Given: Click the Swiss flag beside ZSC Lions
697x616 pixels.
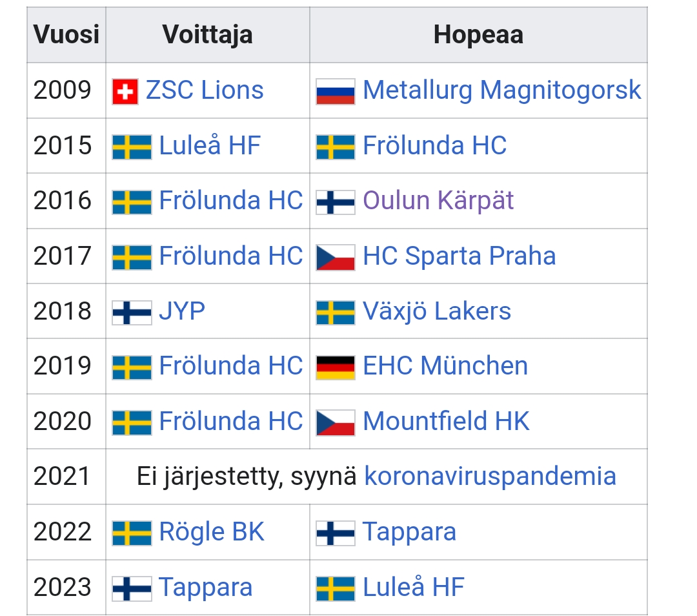Looking at the screenshot, I should (x=125, y=91).
